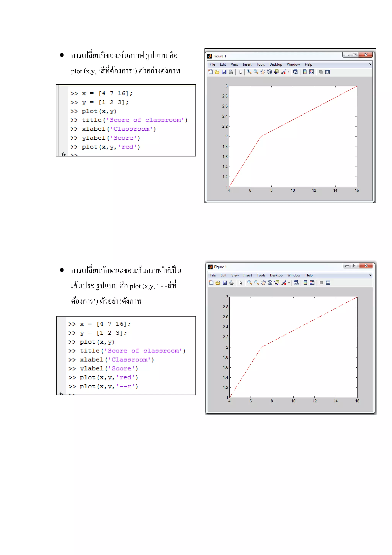Open Help menu in dashed-line Figure window
The image size is (392, 555).
[x=309, y=275]
